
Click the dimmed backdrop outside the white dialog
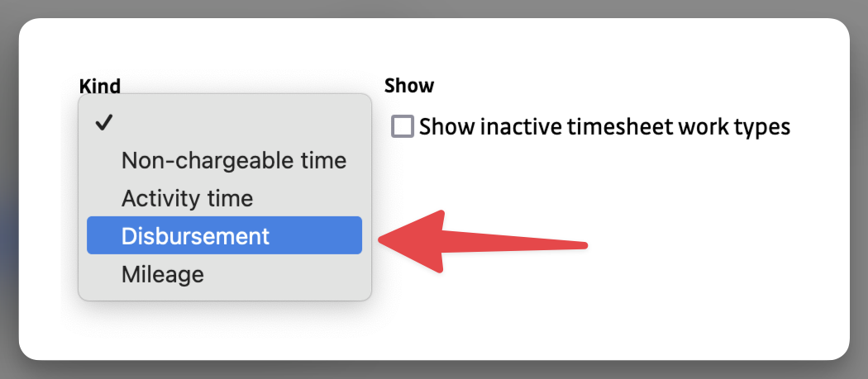pyautogui.click(x=8, y=190)
